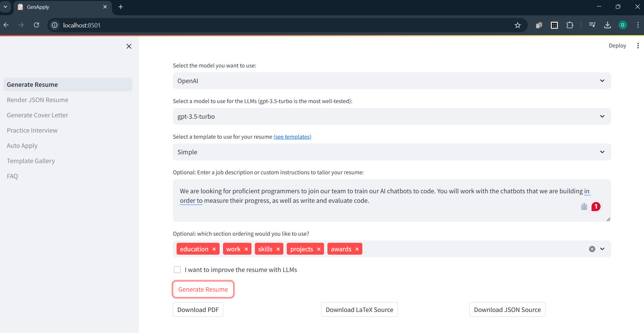Open the see templates link
The height and width of the screenshot is (333, 644).
(x=292, y=137)
